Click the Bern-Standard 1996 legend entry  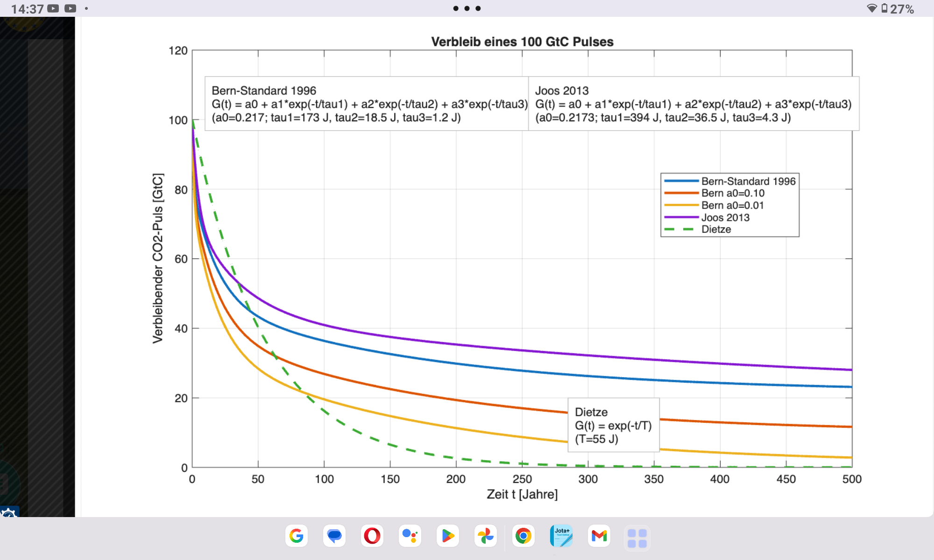(x=748, y=181)
